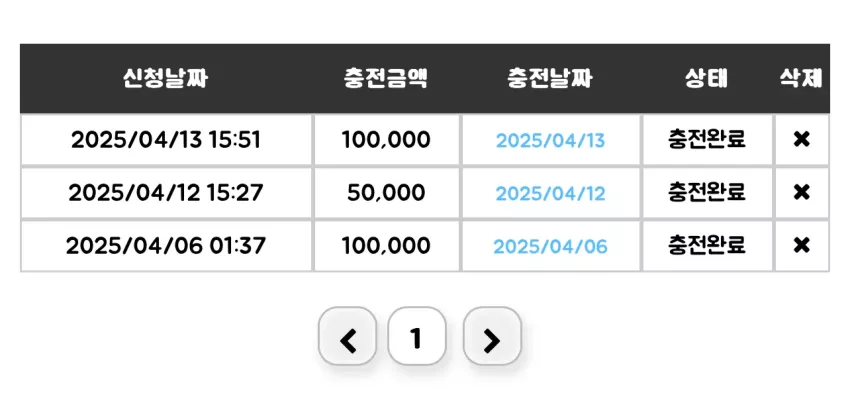Select 충전완료 status in the last row
The height and width of the screenshot is (399, 850).
707,246
